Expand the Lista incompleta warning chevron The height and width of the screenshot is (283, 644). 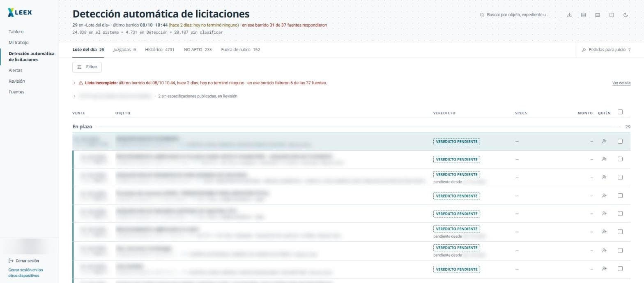pyautogui.click(x=74, y=83)
